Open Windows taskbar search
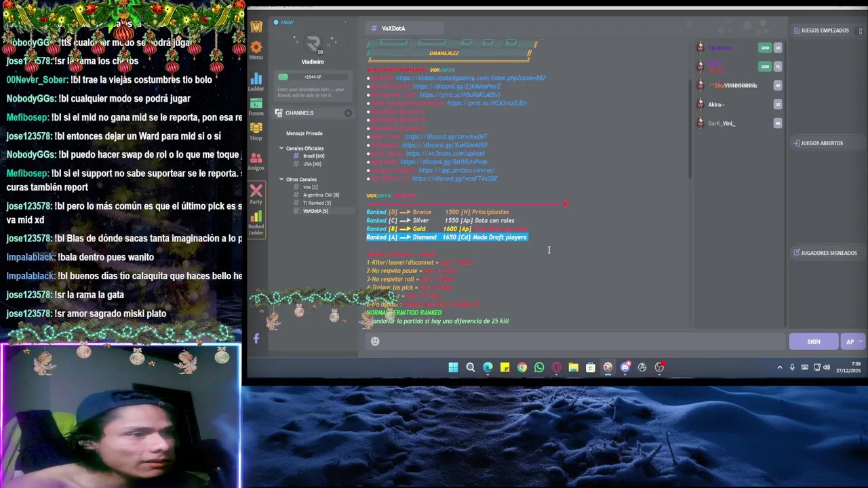The width and height of the screenshot is (868, 488). tap(471, 367)
